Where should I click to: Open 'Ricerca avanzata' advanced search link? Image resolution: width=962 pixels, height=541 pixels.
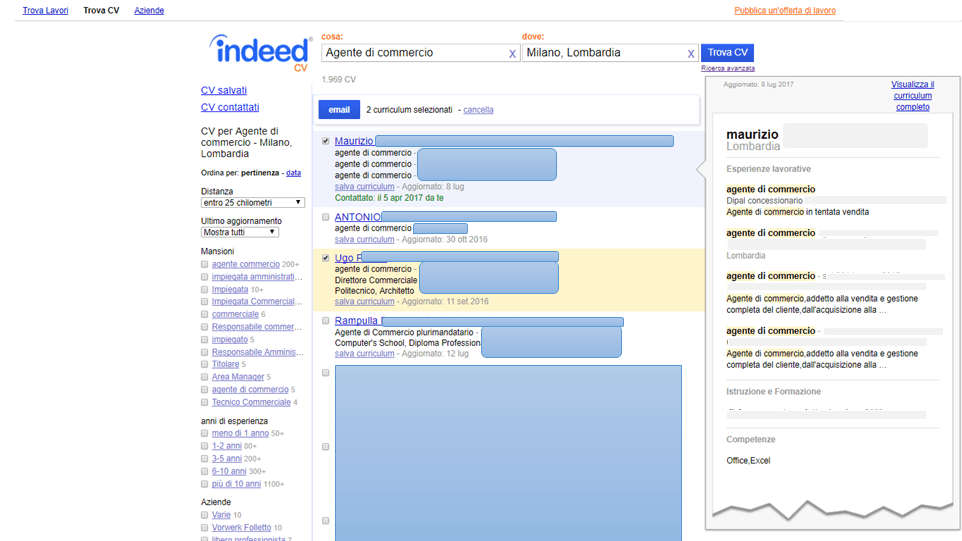pos(727,69)
